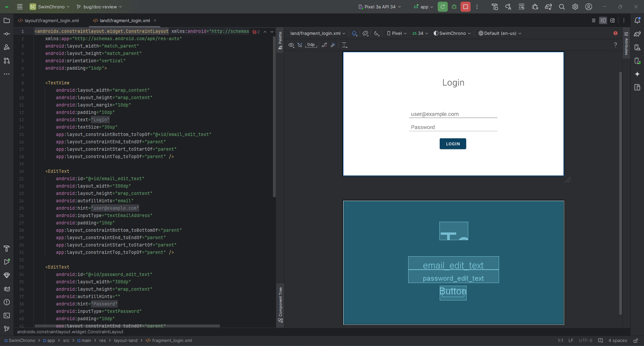Click the Infer Constraints magic wand
Image resolution: width=644 pixels, height=346 pixels.
pos(333,45)
